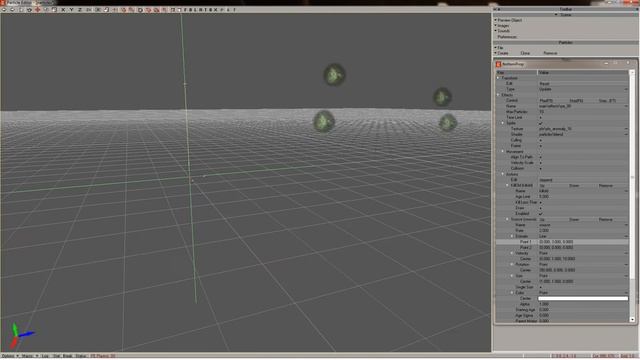Open the Sounds menu in Scene panel
This screenshot has height=360, width=640.
[503, 31]
